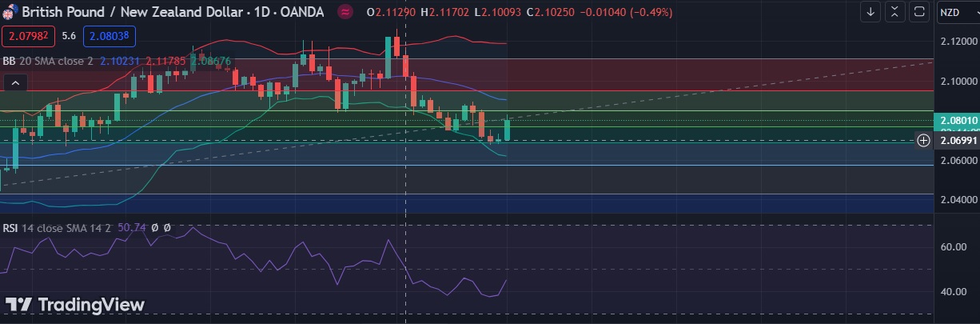Image resolution: width=980 pixels, height=324 pixels.
Task: Click the 40.00 RSI axis label
Action: [x=953, y=292]
